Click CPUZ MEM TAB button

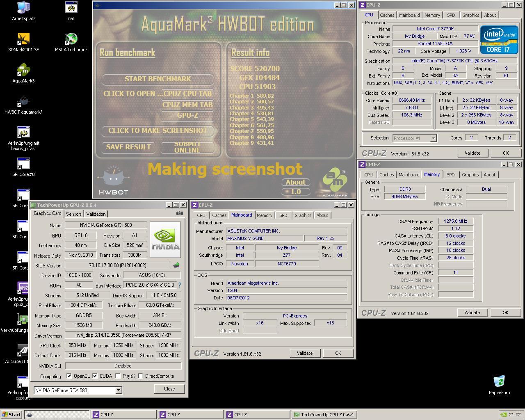tap(187, 105)
